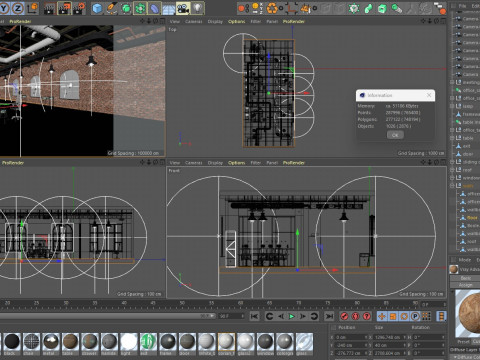
Task: Toggle the Y axis lock
Action: pos(5,8)
